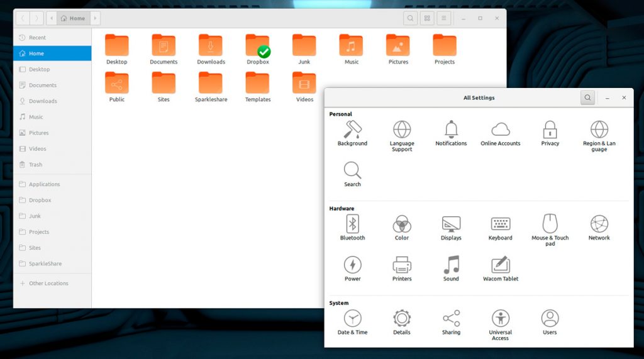Open the Wacom Tablet settings
The height and width of the screenshot is (359, 644).
(x=501, y=265)
